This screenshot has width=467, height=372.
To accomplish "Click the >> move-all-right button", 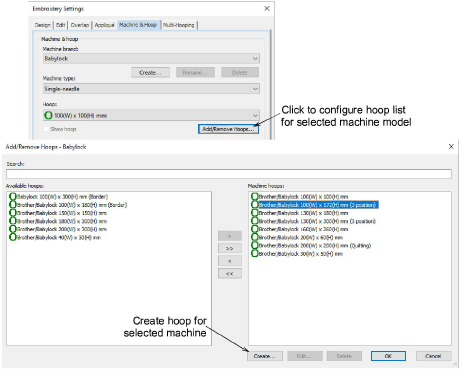I will [x=230, y=248].
